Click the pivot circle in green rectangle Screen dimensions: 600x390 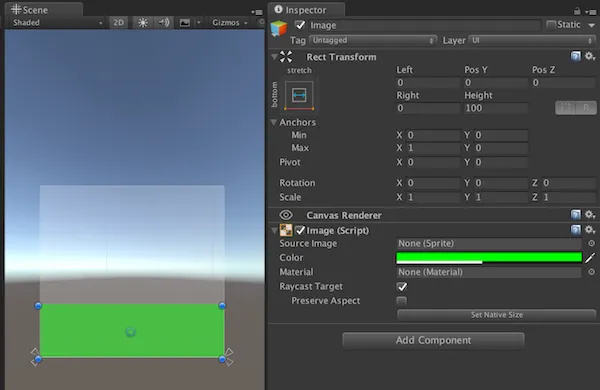click(x=130, y=332)
